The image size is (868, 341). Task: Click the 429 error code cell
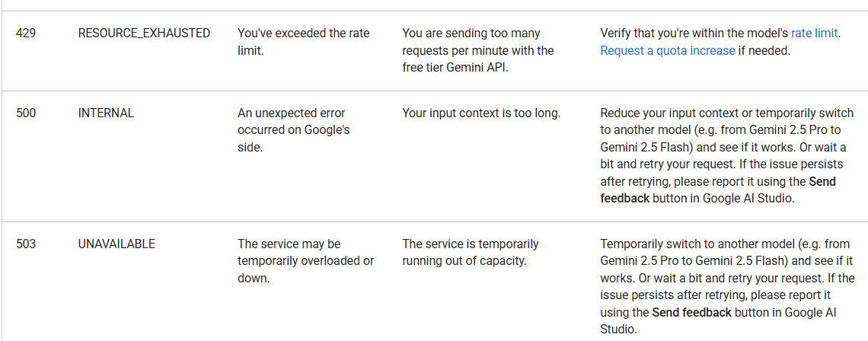tap(26, 33)
